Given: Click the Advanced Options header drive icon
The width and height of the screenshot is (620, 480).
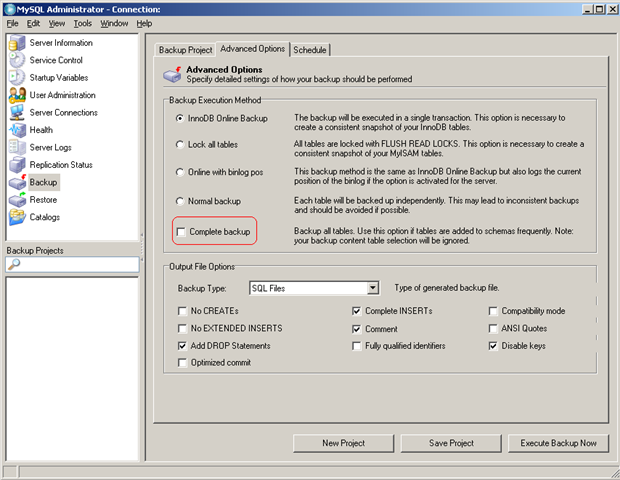Looking at the screenshot, I should [x=173, y=74].
